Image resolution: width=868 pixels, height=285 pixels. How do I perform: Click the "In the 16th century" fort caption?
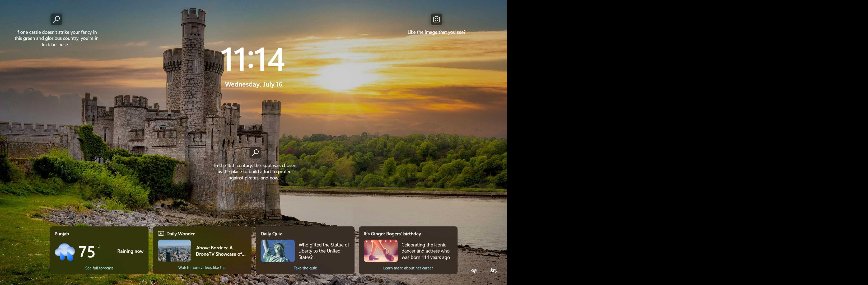[x=255, y=172]
